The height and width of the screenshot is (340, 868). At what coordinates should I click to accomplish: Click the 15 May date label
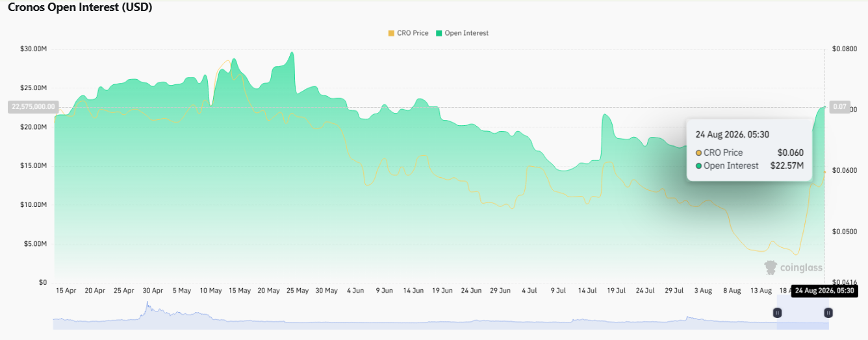tap(240, 291)
